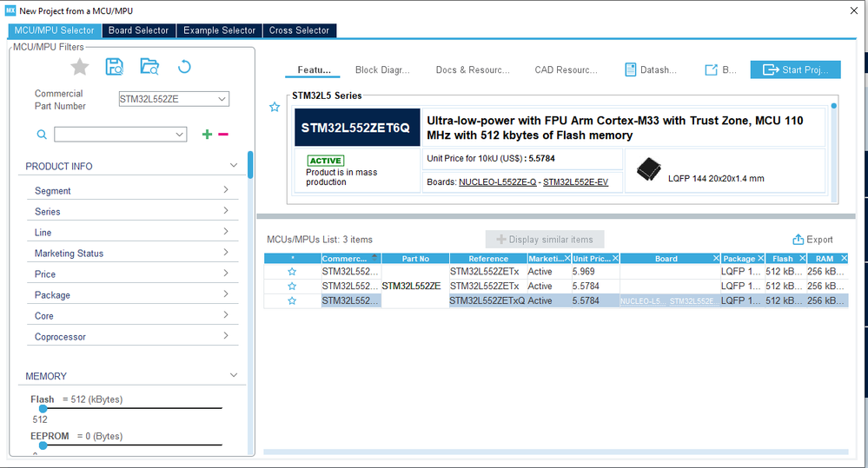
Task: Close the New Project window
Action: [853, 10]
